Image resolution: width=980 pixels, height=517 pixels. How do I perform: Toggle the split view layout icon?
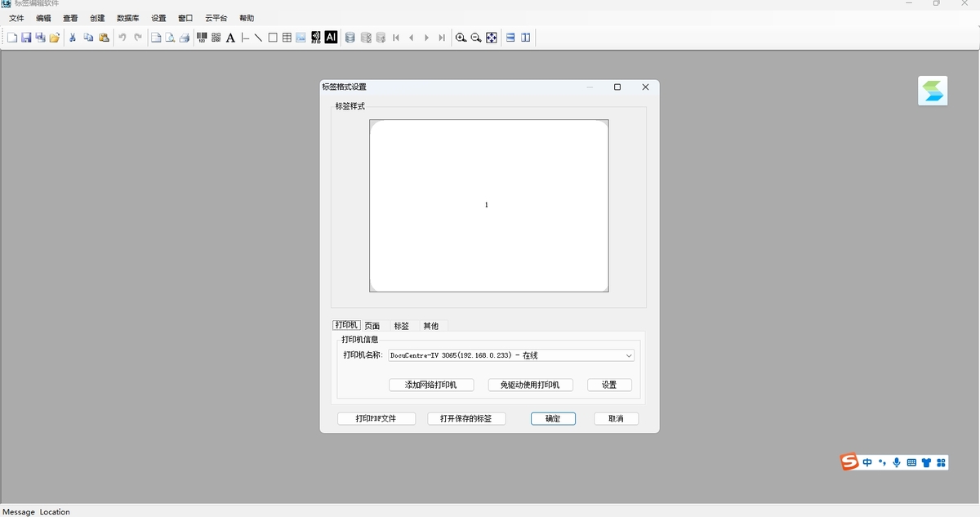click(523, 37)
